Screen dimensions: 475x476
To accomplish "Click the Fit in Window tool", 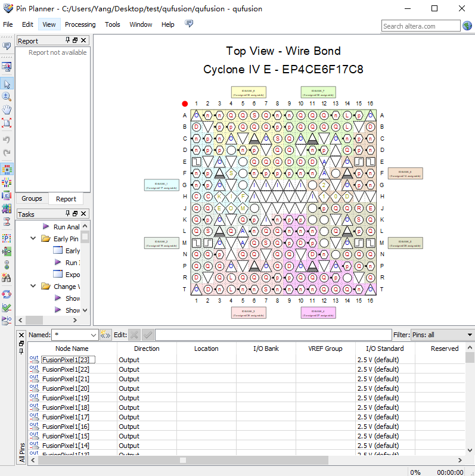I will pos(7,123).
